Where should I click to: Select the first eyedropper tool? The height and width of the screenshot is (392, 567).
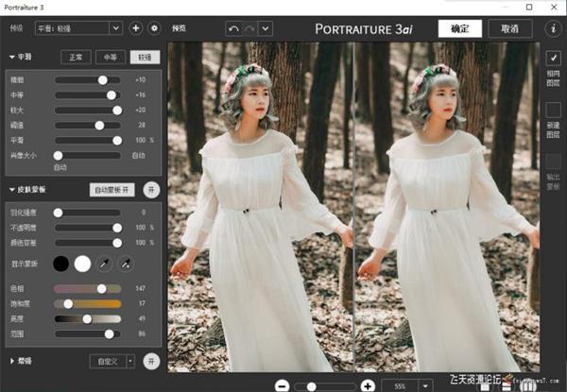[x=106, y=262]
